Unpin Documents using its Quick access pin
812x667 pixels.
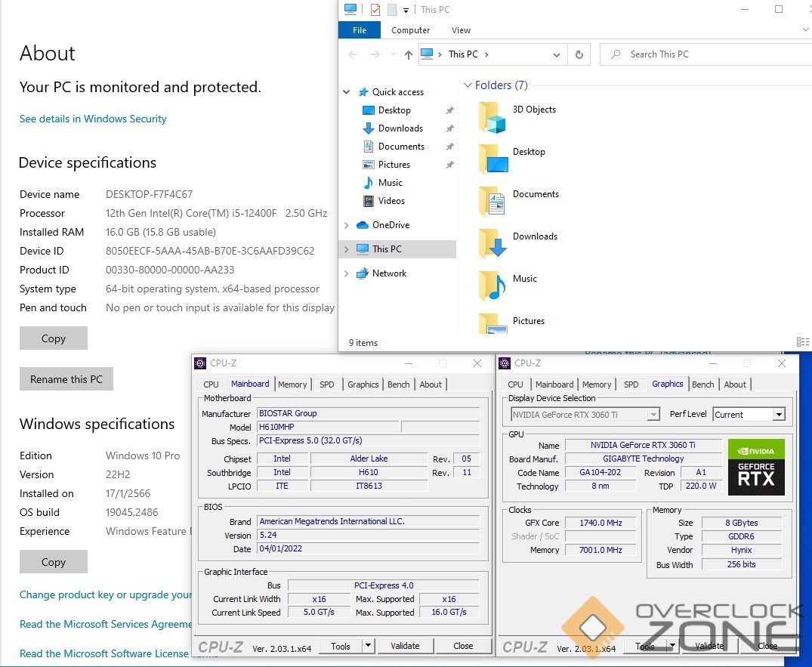click(x=450, y=147)
